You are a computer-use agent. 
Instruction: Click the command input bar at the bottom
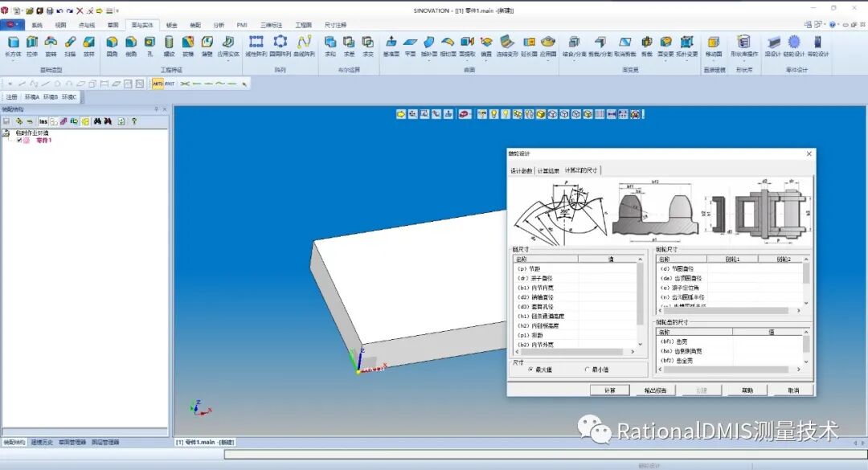545,455
